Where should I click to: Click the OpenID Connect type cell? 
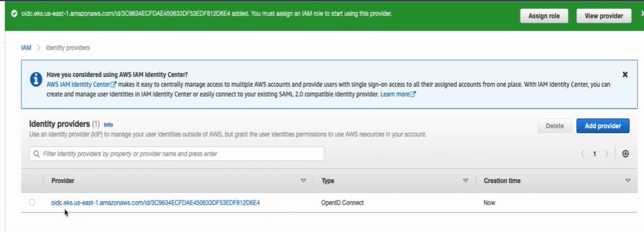342,203
